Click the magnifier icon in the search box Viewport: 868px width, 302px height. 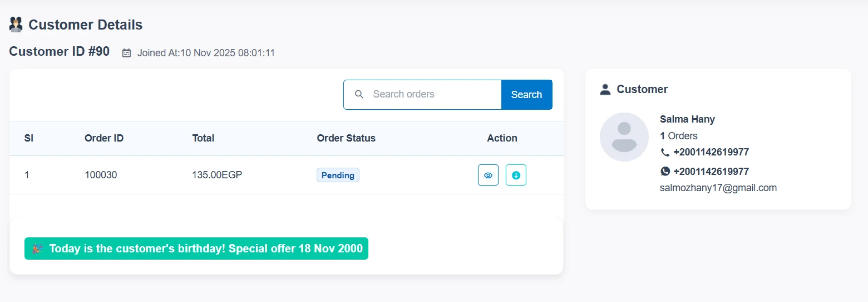point(359,94)
